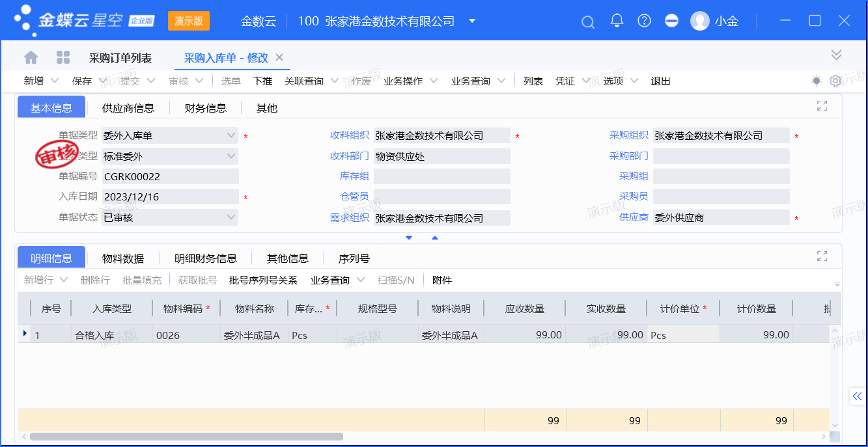Expand the main toolbar 业务查询 dropdown arrow
The image size is (868, 447).
coord(501,81)
